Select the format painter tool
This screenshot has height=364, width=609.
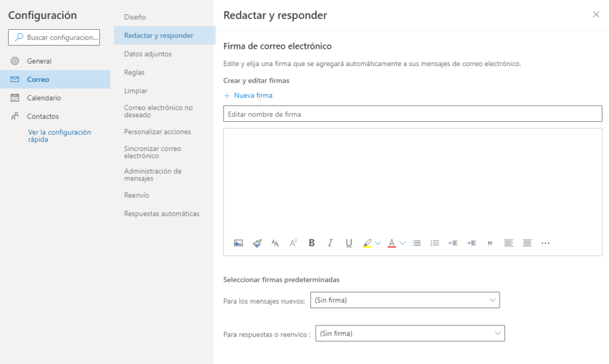pos(257,243)
